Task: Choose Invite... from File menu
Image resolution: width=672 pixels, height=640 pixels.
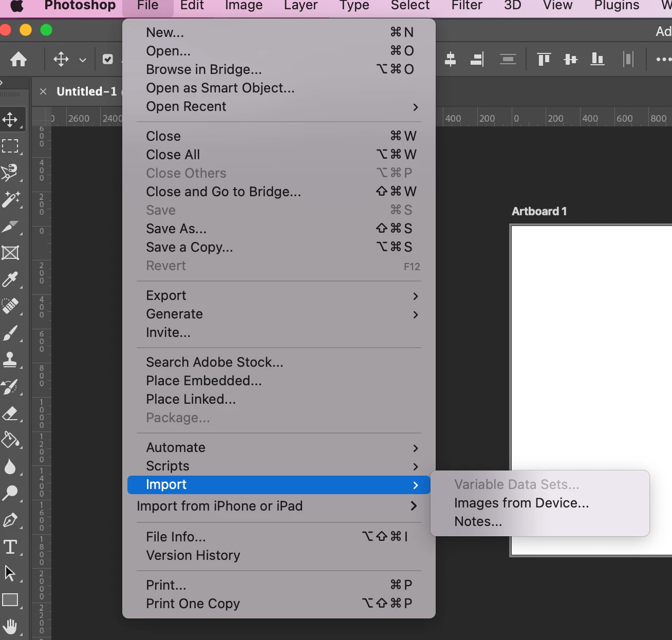Action: coord(279,333)
